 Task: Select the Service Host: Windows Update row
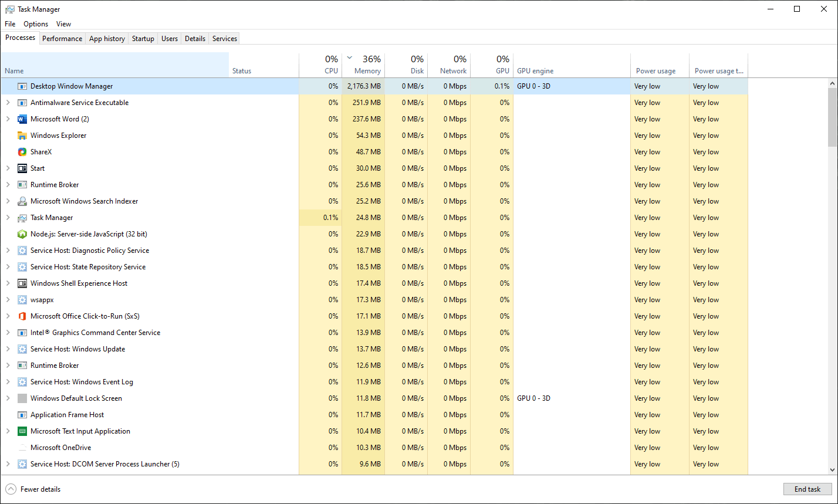pyautogui.click(x=374, y=349)
